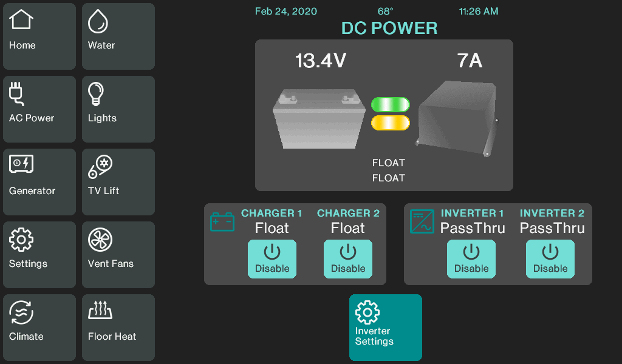This screenshot has width=622, height=364.
Task: Disable Charger 1
Action: (272, 259)
